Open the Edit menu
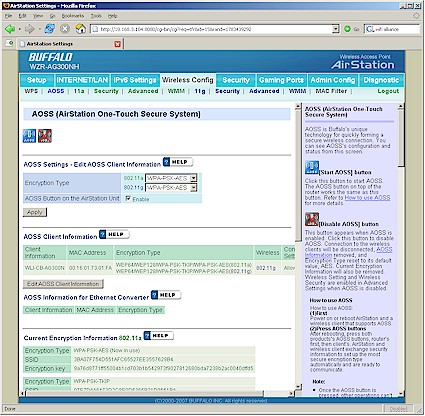425x416 pixels. point(22,16)
